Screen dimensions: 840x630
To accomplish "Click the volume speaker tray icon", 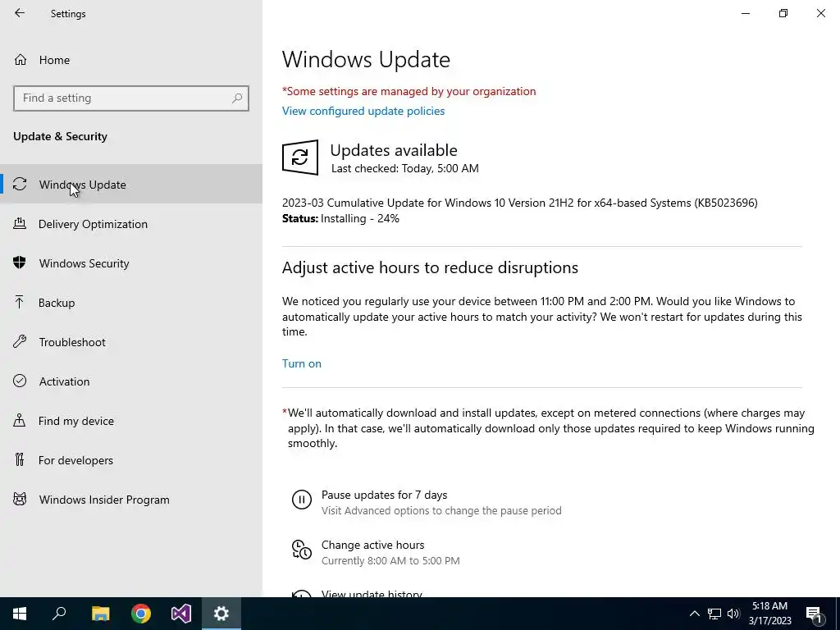I will 733,614.
